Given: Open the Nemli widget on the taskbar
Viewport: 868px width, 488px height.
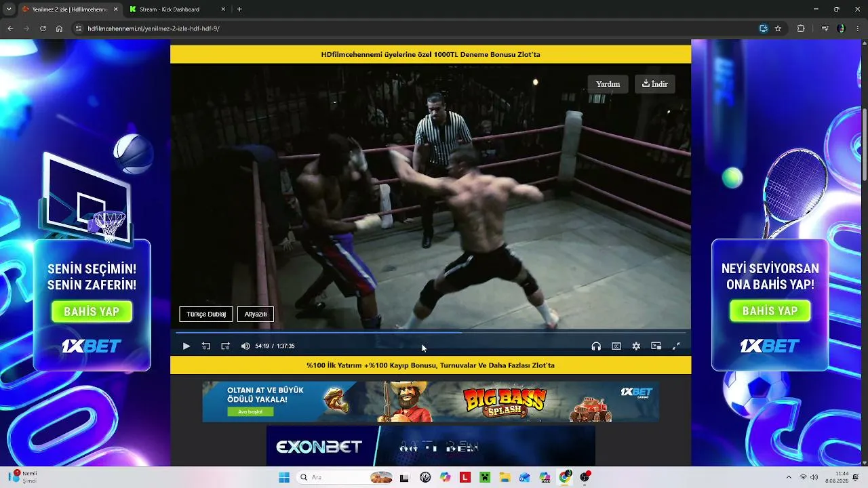Looking at the screenshot, I should click(24, 477).
